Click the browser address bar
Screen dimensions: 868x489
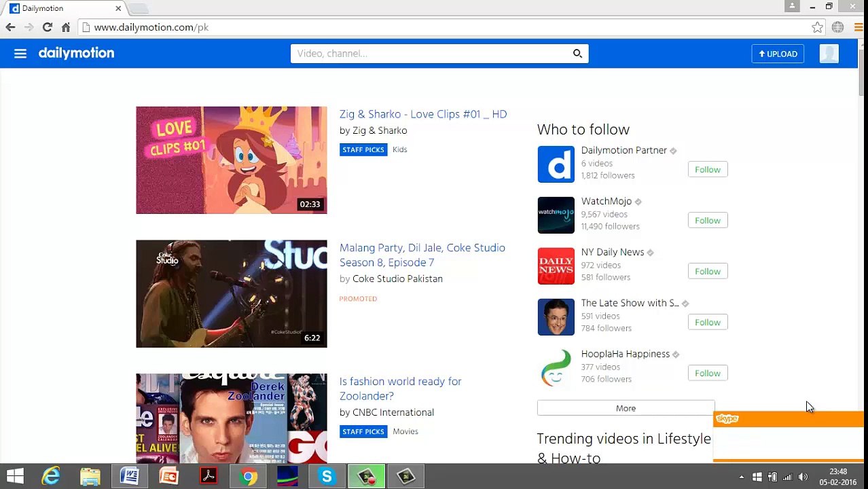tap(445, 27)
